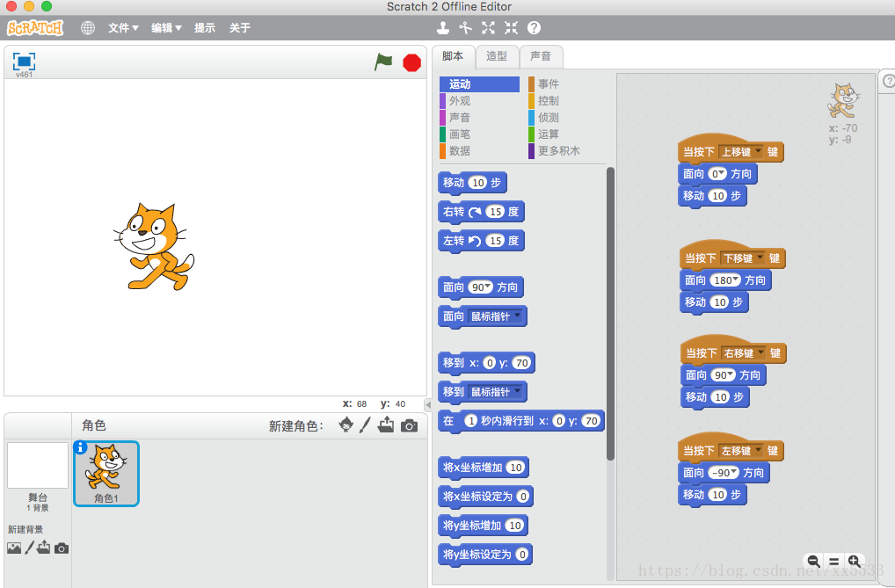Select the grow sprite tool
This screenshot has height=588, width=895.
point(489,27)
